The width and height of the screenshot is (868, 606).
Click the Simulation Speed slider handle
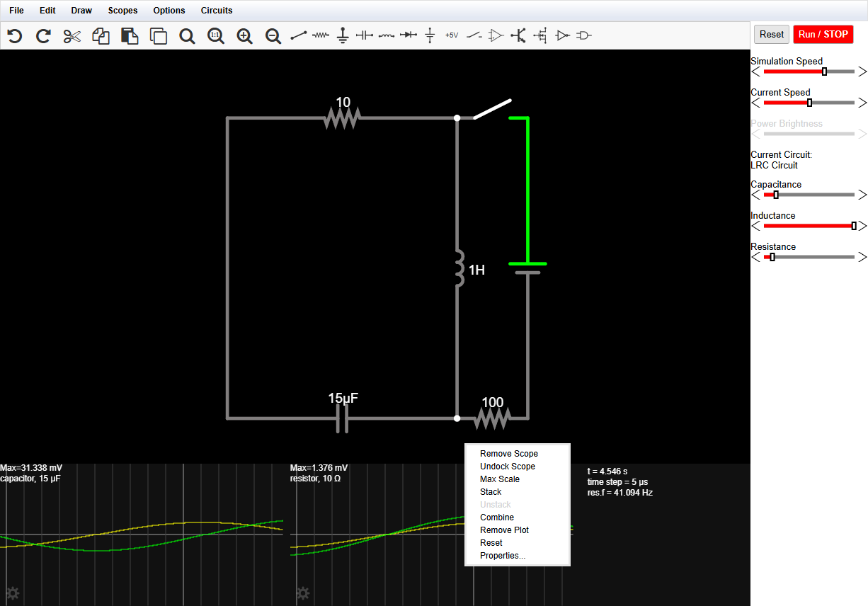point(824,72)
